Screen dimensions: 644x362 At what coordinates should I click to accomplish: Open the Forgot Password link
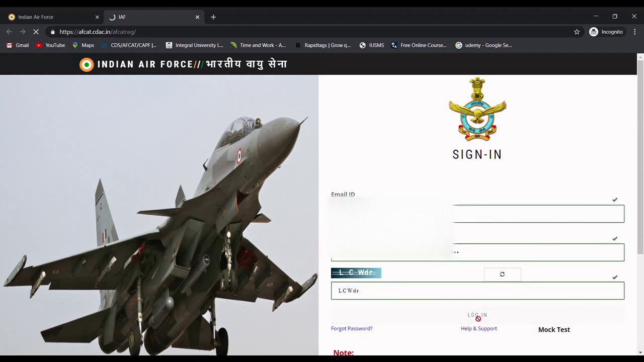point(352,328)
